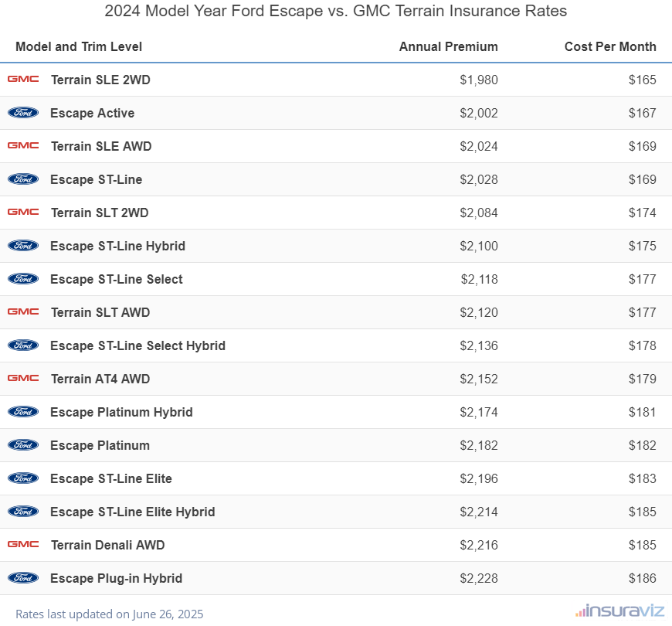
Task: Click the $2,228 annual premium value
Action: click(479, 578)
